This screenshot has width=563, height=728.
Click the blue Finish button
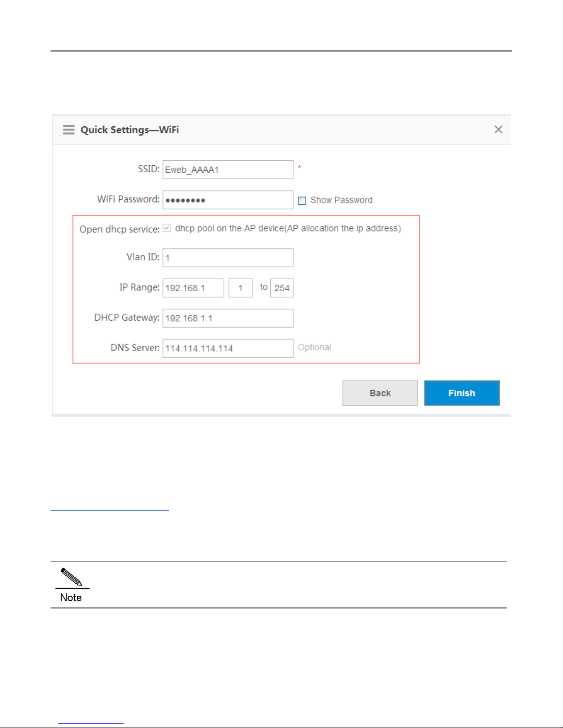click(x=462, y=393)
